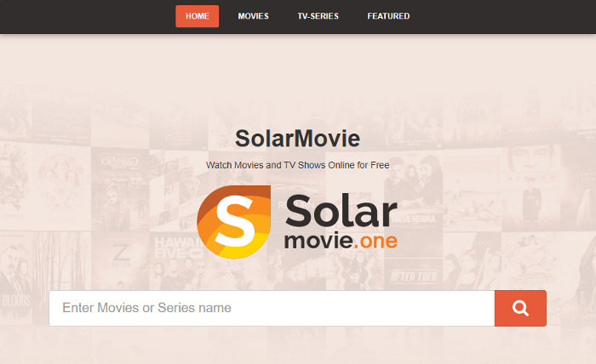Image resolution: width=596 pixels, height=364 pixels.
Task: Open the TV-SERIES menu item
Action: 318,16
